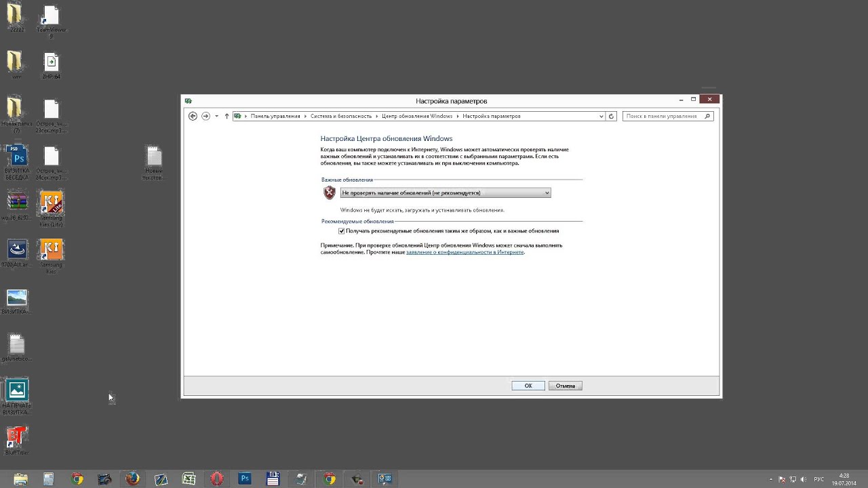Click the magnifier icon in the search box
This screenshot has height=488, width=868.
point(707,116)
